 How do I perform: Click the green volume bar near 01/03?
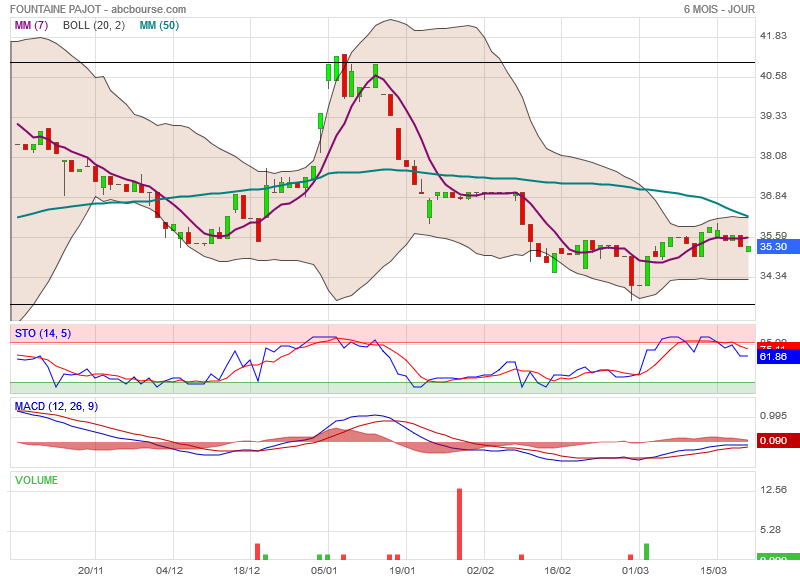647,552
